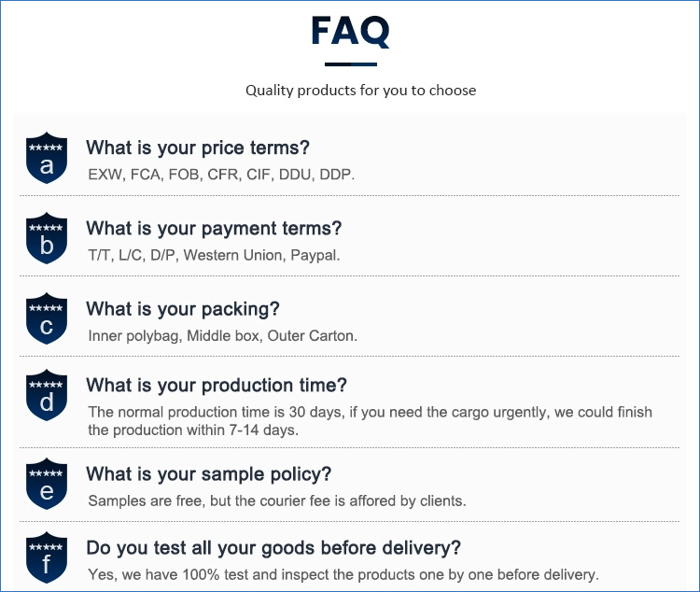700x592 pixels.
Task: Click the shield badge labeled d
Action: pos(47,395)
